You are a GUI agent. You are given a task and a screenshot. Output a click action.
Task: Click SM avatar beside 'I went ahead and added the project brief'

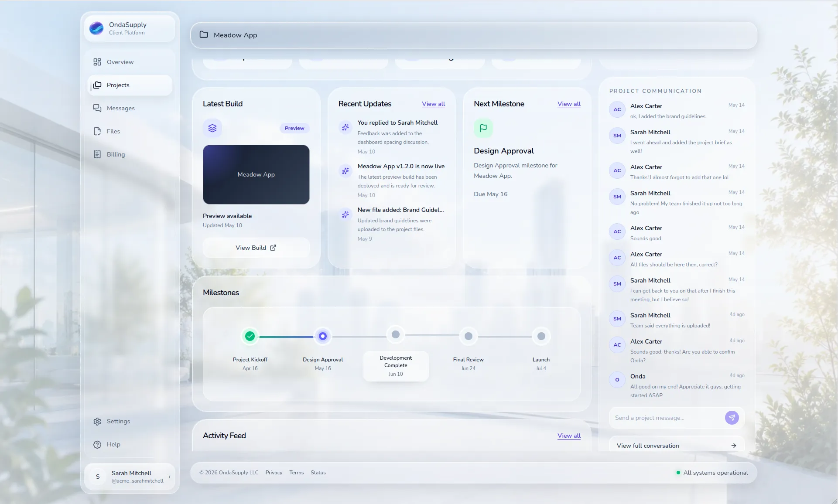[x=617, y=136]
